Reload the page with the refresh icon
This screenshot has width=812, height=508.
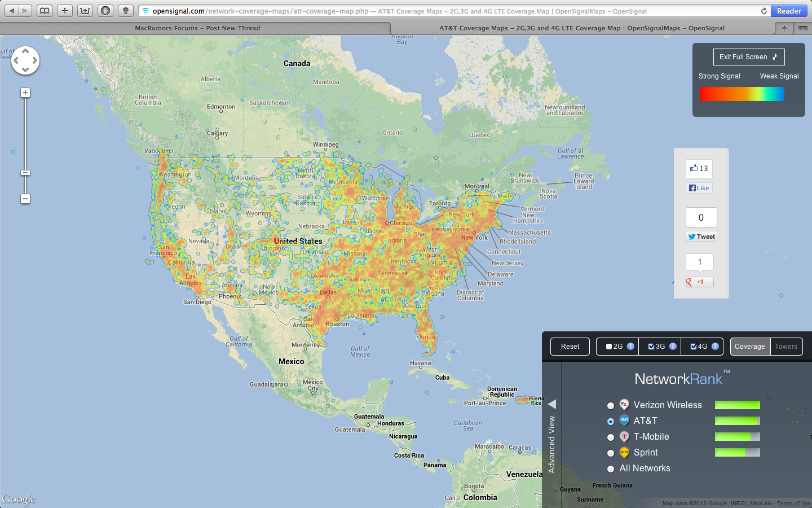pyautogui.click(x=764, y=11)
